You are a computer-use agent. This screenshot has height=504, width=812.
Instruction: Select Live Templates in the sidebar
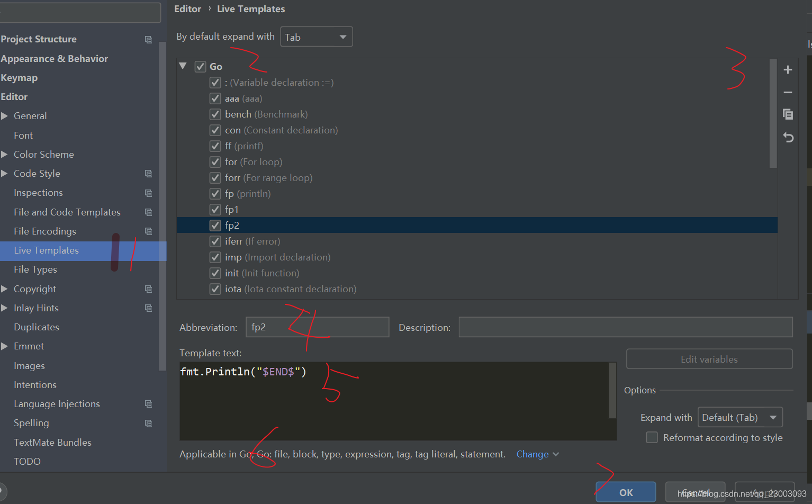click(46, 250)
